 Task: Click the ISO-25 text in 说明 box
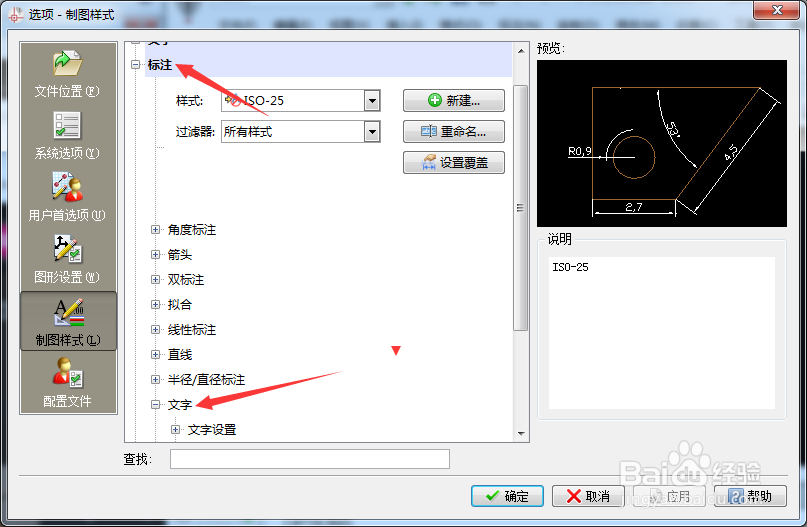pyautogui.click(x=570, y=267)
